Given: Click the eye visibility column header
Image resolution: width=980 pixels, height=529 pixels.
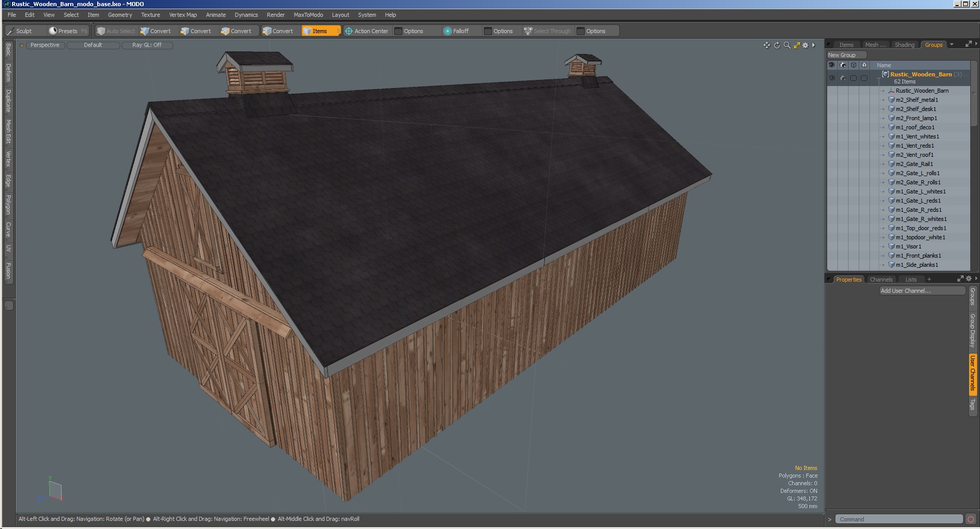Looking at the screenshot, I should (x=832, y=65).
